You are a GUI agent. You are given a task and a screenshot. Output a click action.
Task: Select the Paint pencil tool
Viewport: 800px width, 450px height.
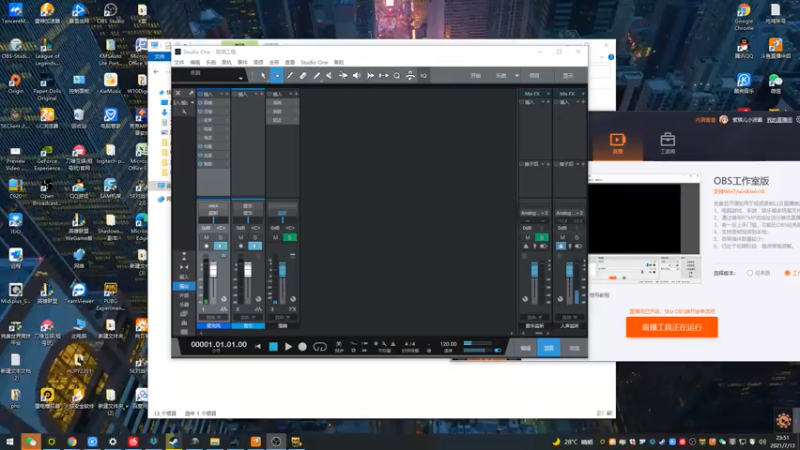[x=290, y=75]
